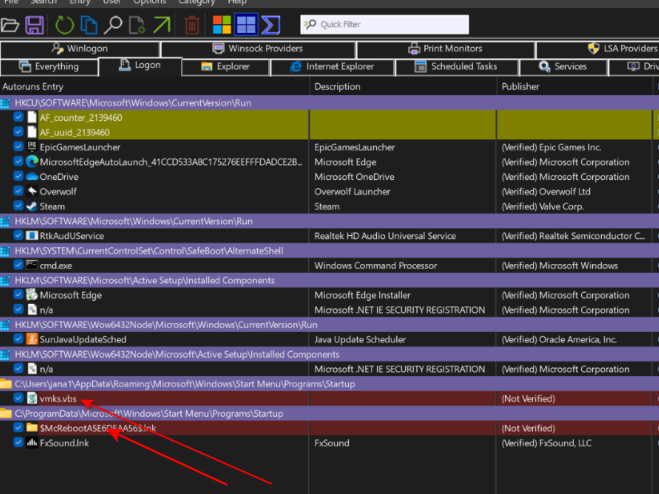Image resolution: width=659 pixels, height=494 pixels.
Task: Click the Save floppy disk icon
Action: click(34, 25)
